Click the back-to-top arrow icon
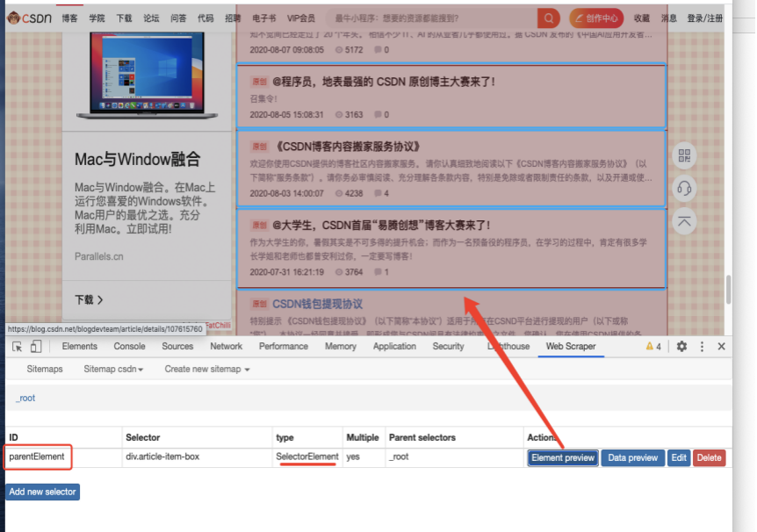757x532 pixels. pos(684,221)
